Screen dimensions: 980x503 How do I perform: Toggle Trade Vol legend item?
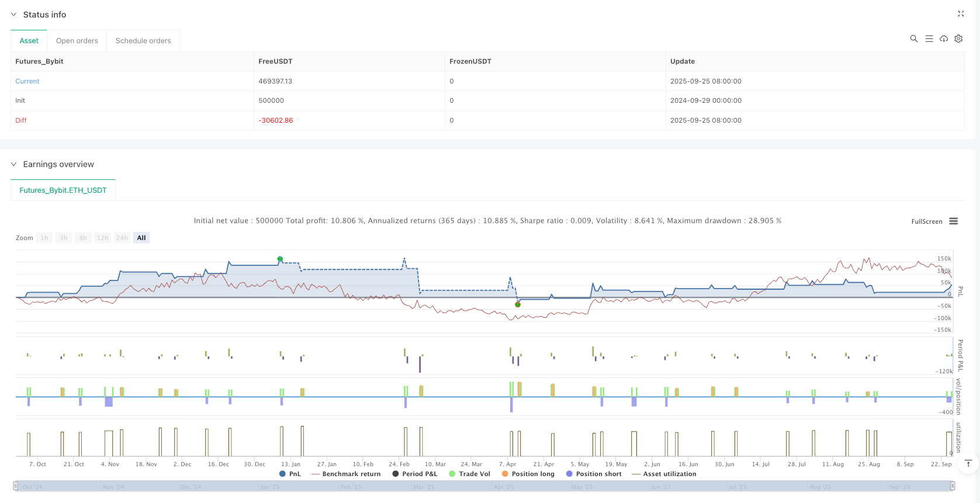469,474
